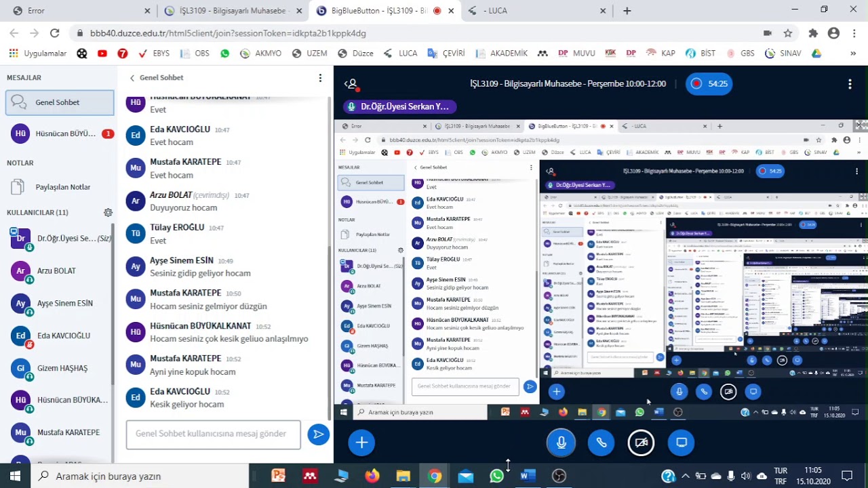Open File Explorer from taskbar

click(403, 476)
